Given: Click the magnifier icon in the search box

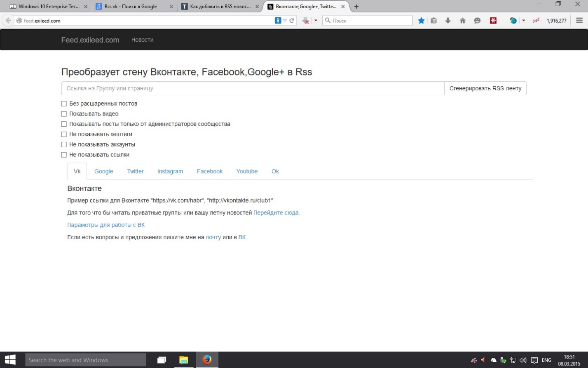Looking at the screenshot, I should pyautogui.click(x=328, y=20).
